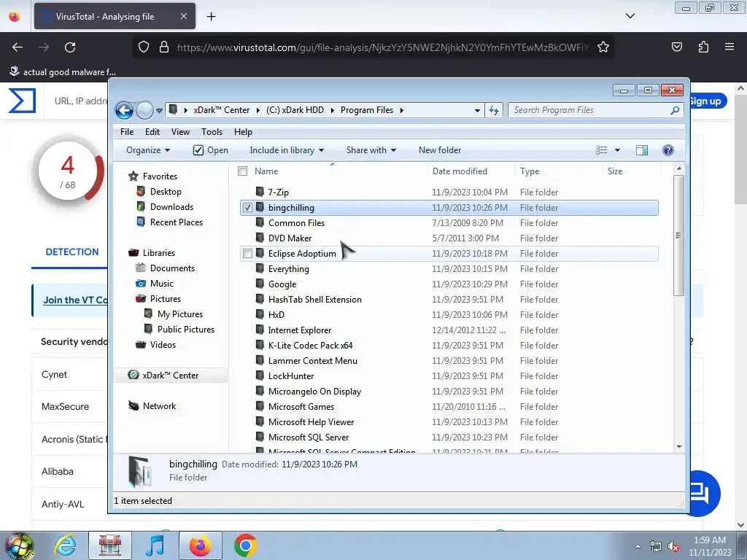Open Firefox extensions puzzle icon
Viewport: 747px width, 560px height.
point(703,47)
